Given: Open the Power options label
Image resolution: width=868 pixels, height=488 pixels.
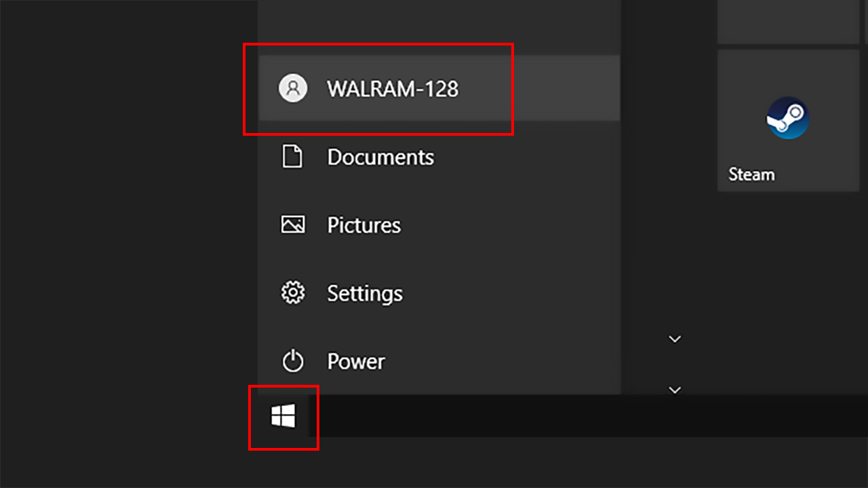Looking at the screenshot, I should [356, 361].
